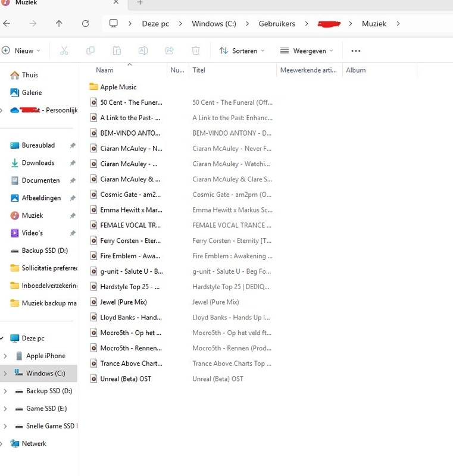Viewport: 453px width, 476px height.
Task: Select the Ferry Corsten - Eter... file
Action: click(x=126, y=241)
